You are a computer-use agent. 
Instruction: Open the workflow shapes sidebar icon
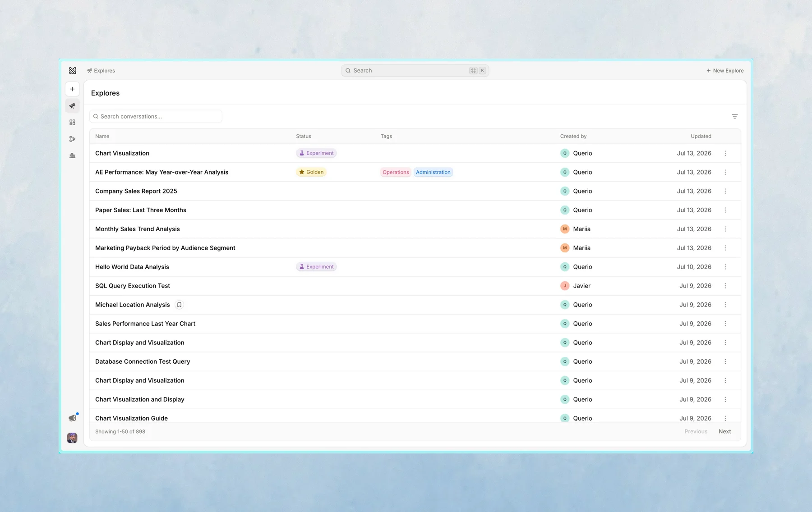[x=72, y=139]
